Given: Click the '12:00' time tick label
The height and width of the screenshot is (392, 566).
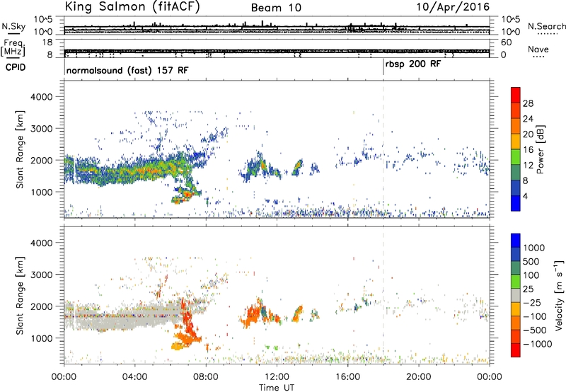Looking at the screenshot, I should click(277, 377).
